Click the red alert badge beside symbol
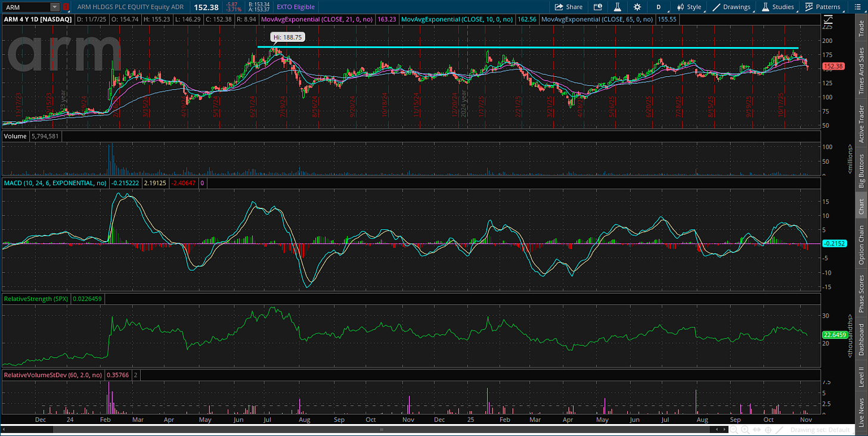The width and height of the screenshot is (868, 436). (66, 7)
